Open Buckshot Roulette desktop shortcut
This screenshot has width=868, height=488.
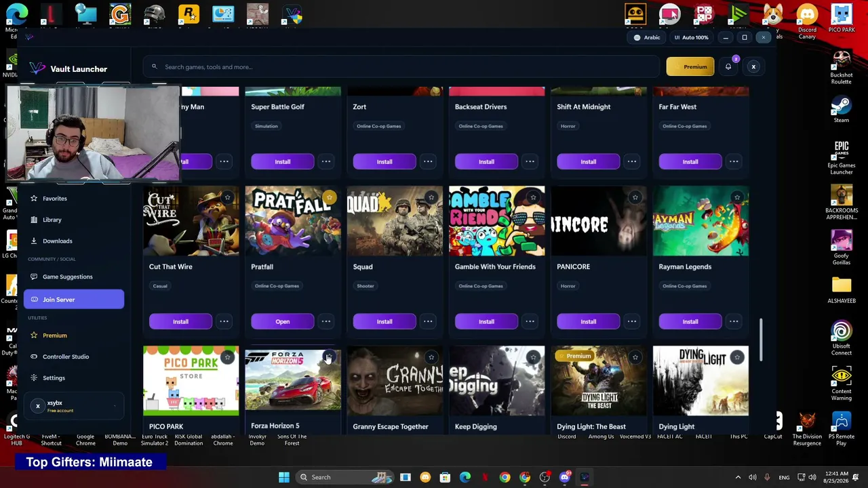click(841, 66)
